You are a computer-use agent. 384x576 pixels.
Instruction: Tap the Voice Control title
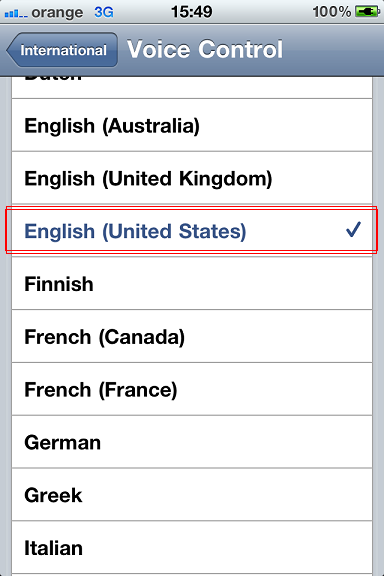[205, 49]
